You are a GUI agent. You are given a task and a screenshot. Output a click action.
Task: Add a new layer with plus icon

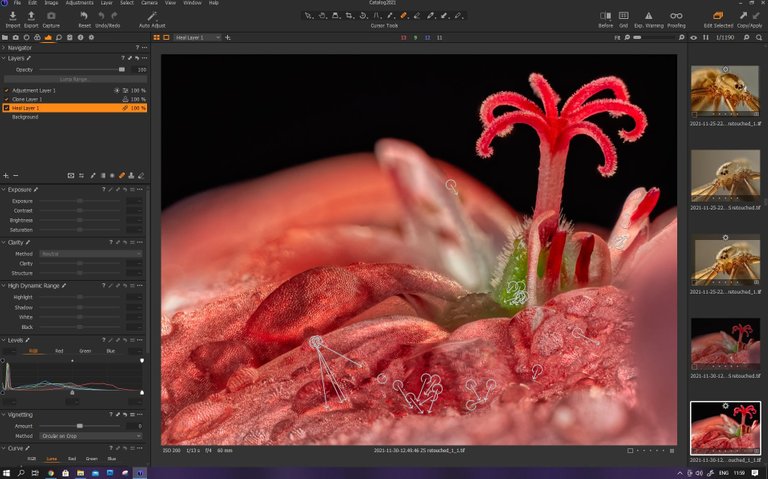(x=6, y=175)
